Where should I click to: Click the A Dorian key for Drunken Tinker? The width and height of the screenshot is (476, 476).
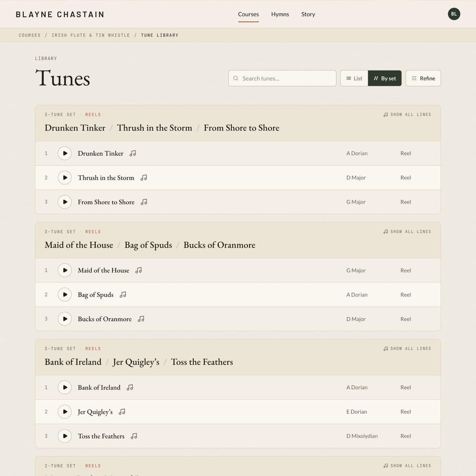click(x=357, y=153)
